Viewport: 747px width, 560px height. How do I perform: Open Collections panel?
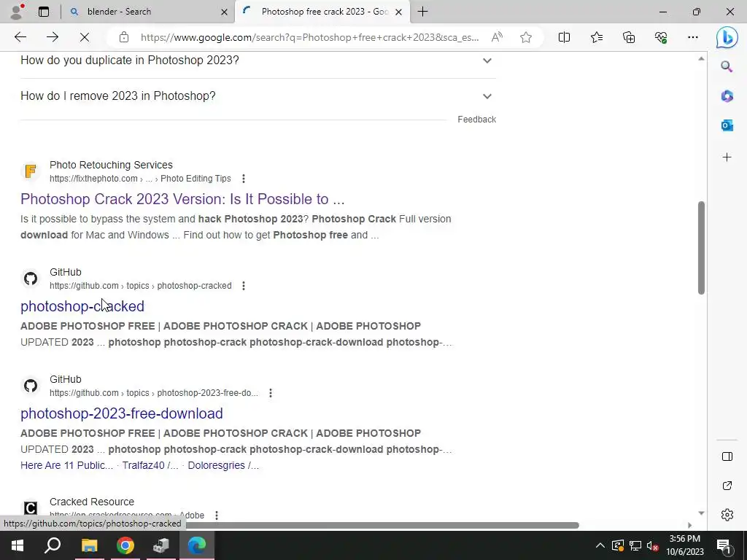coord(629,37)
